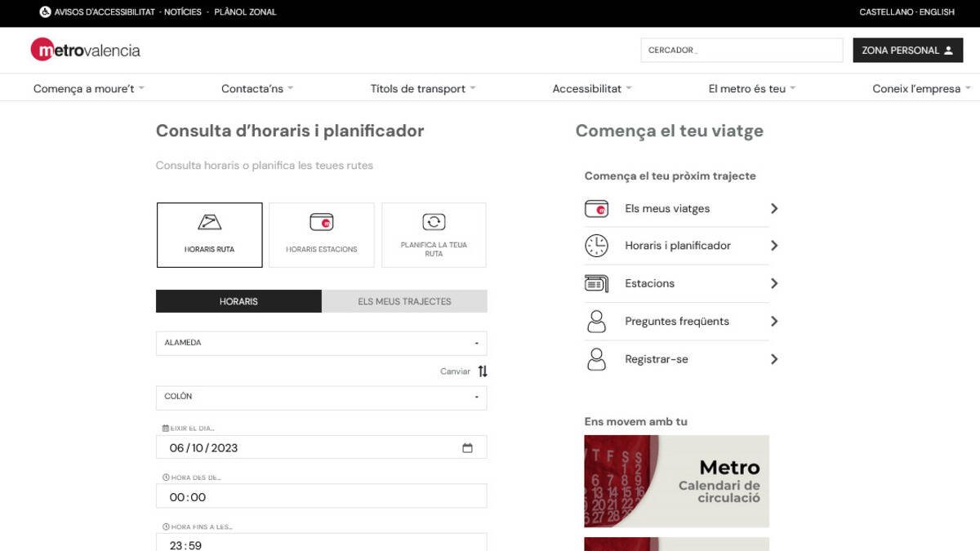Click the chevron next to Registrar-se
980x551 pixels.
(x=774, y=359)
